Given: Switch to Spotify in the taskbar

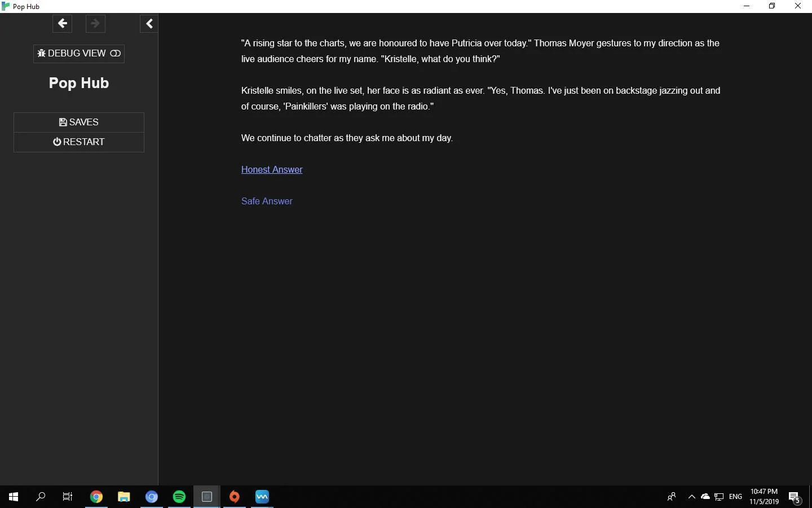Looking at the screenshot, I should pos(179,497).
